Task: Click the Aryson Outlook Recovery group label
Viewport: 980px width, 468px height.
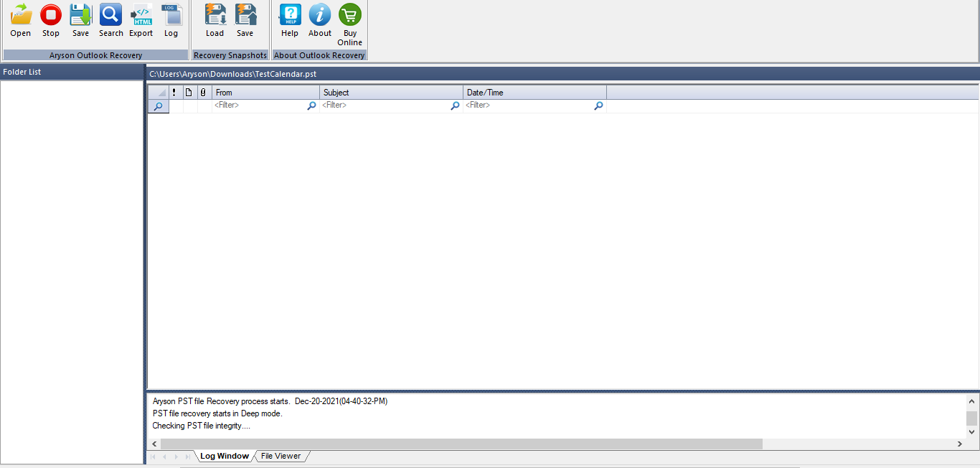Action: tap(95, 55)
